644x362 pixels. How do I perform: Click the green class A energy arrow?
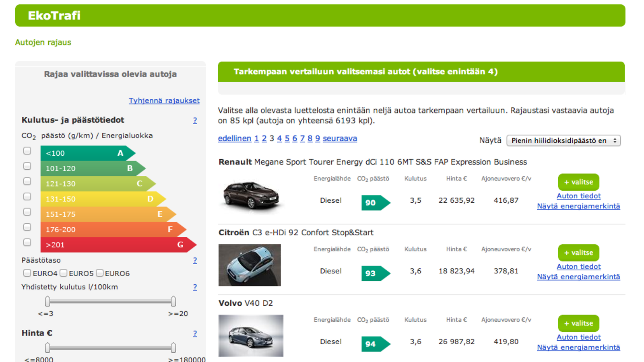coord(88,153)
